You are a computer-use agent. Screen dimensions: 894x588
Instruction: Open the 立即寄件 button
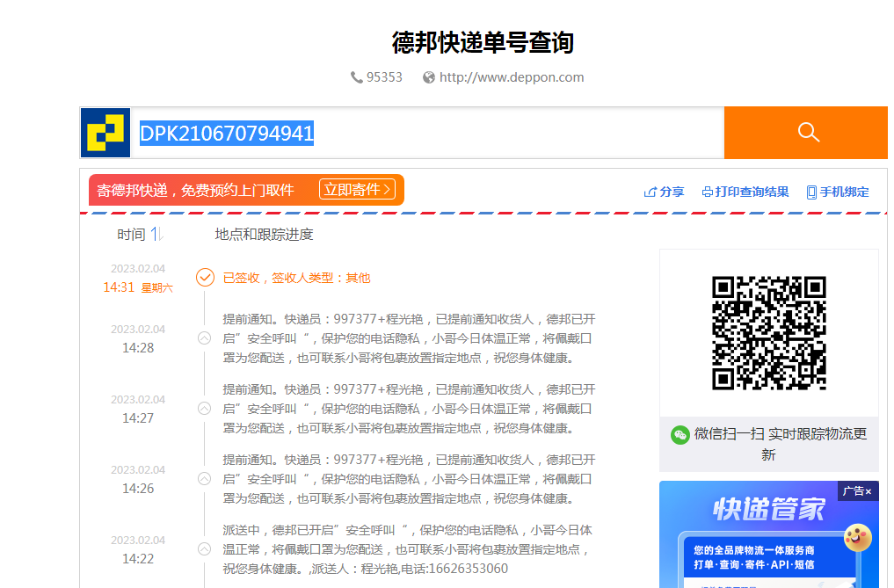(x=357, y=189)
